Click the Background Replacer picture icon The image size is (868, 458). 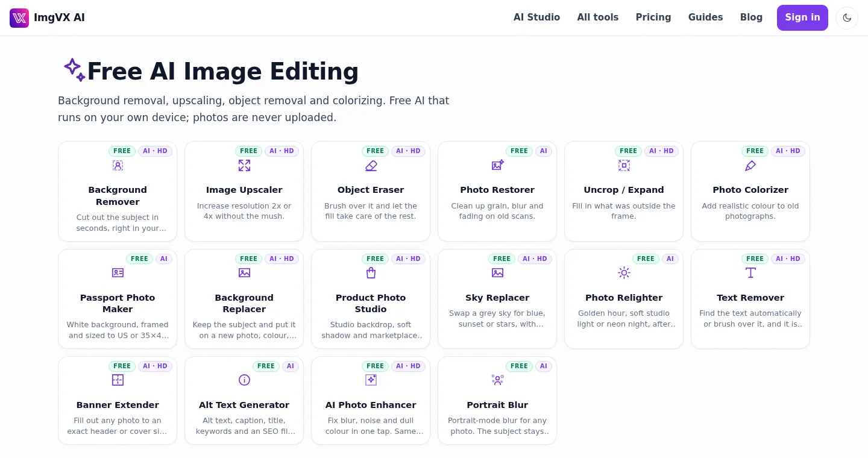(244, 272)
